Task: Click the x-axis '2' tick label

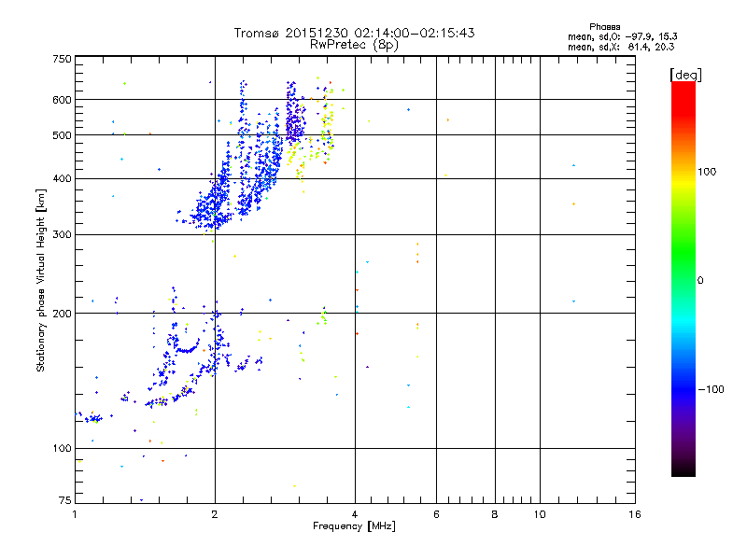Action: click(215, 514)
